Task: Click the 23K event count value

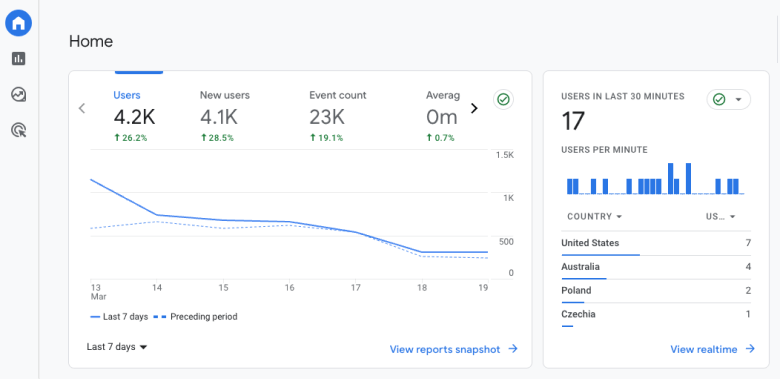Action: point(327,117)
